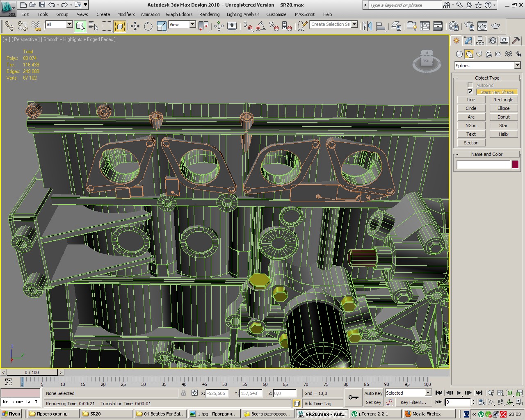
Task: Open the Customize menu
Action: coord(276,14)
